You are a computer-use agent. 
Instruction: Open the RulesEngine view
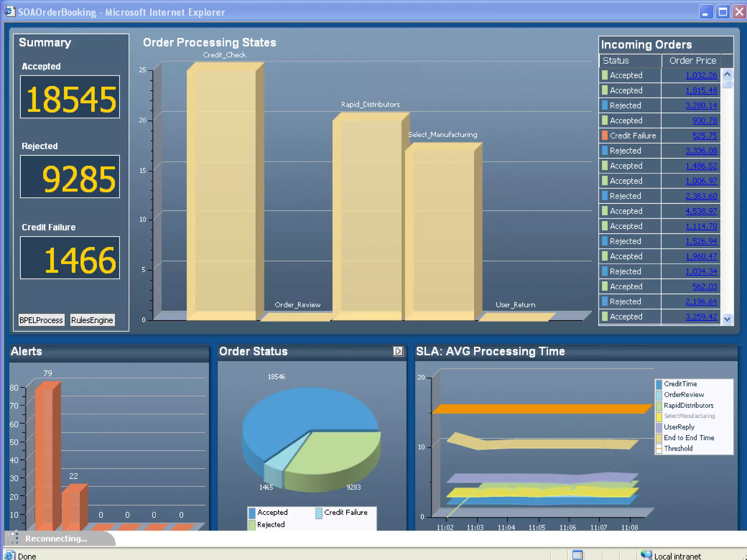point(92,320)
